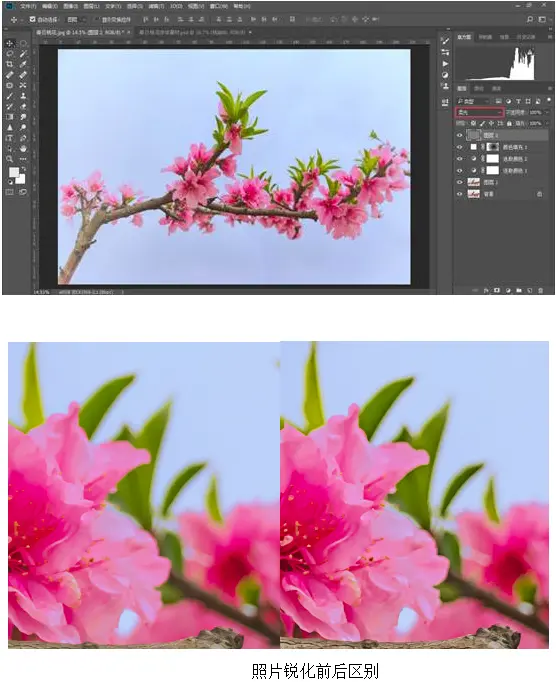
Task: Open the 滤镜(T) menu
Action: pos(156,7)
